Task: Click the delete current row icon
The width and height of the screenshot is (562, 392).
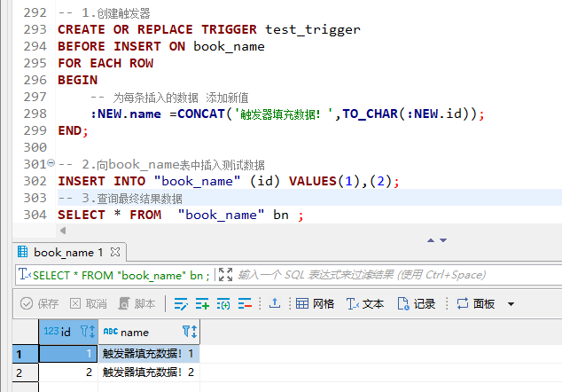Action: 246,303
